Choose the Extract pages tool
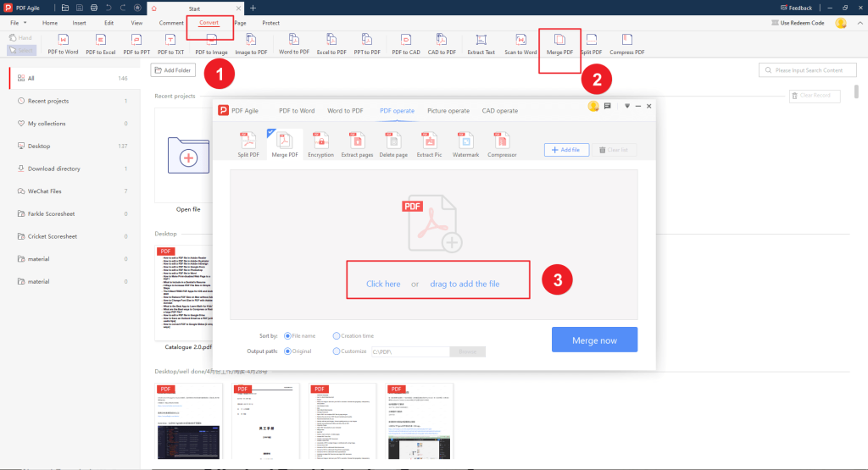The height and width of the screenshot is (470, 868). point(357,145)
